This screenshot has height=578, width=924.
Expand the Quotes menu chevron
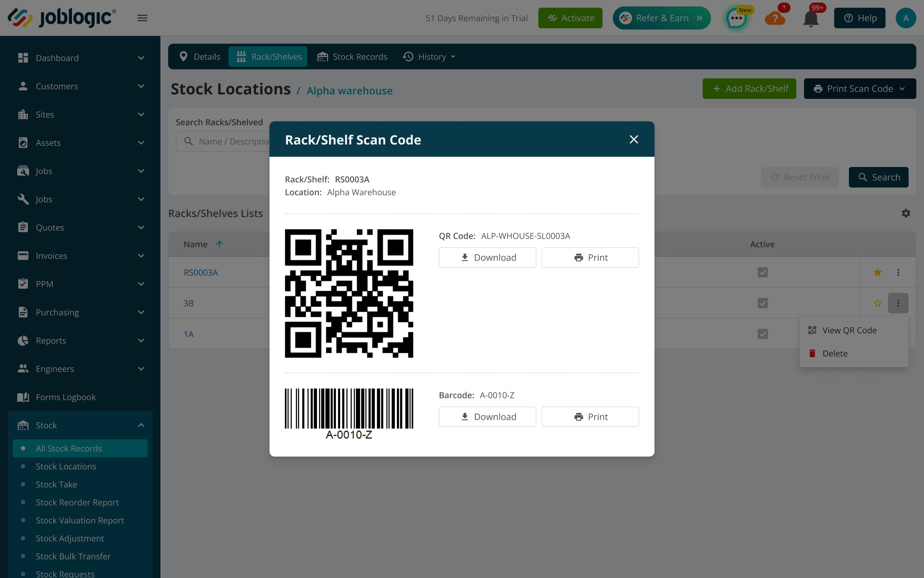tap(141, 228)
